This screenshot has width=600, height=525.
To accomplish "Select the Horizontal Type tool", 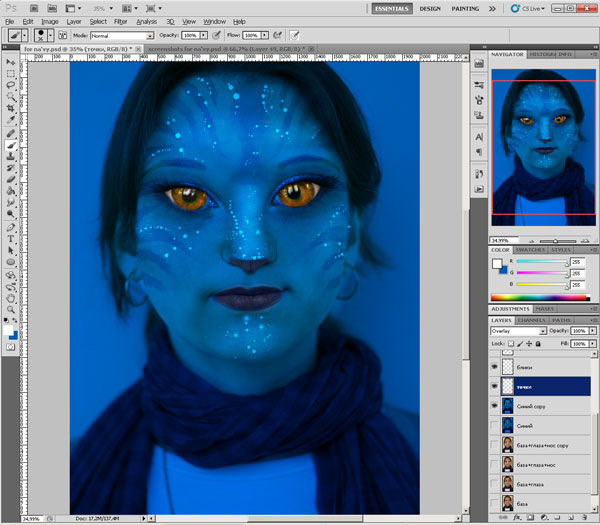I will pyautogui.click(x=10, y=239).
